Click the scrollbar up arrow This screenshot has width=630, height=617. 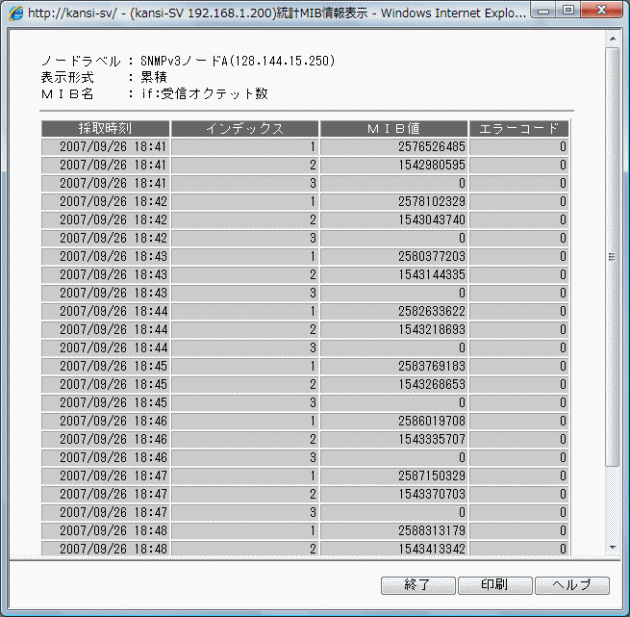613,39
